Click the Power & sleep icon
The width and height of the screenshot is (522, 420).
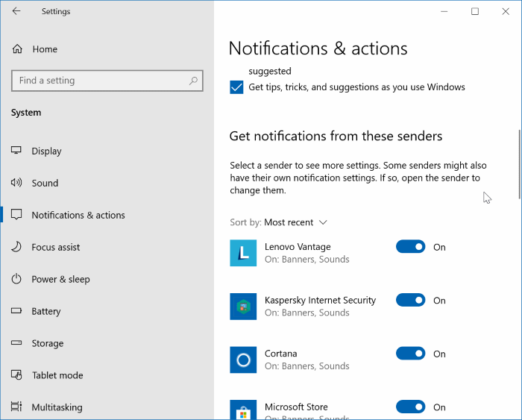click(16, 279)
